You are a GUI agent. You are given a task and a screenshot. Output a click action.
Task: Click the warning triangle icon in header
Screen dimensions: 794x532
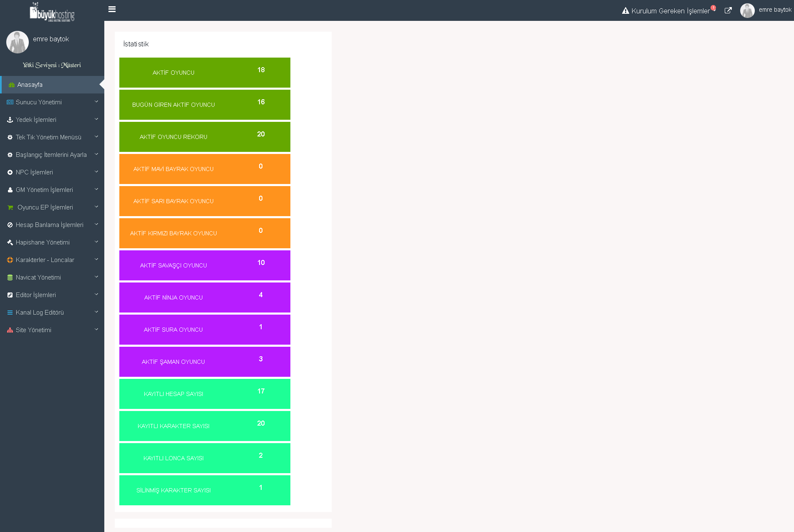(x=625, y=11)
